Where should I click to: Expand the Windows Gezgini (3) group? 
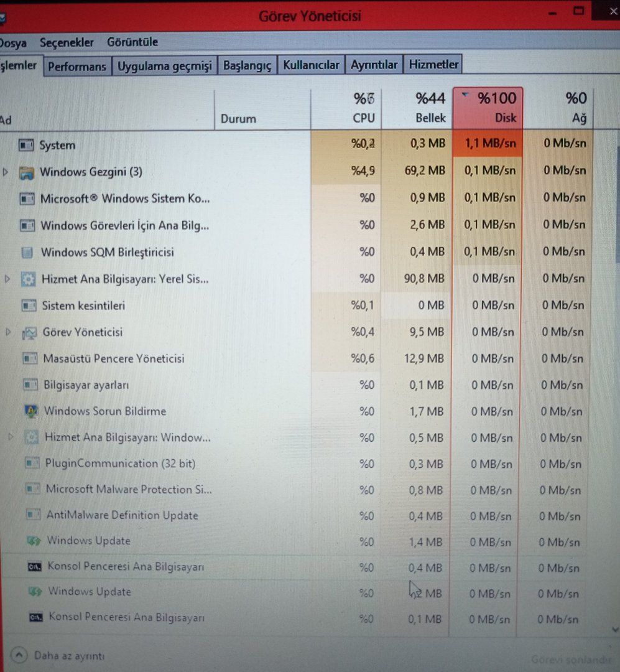pos(6,172)
